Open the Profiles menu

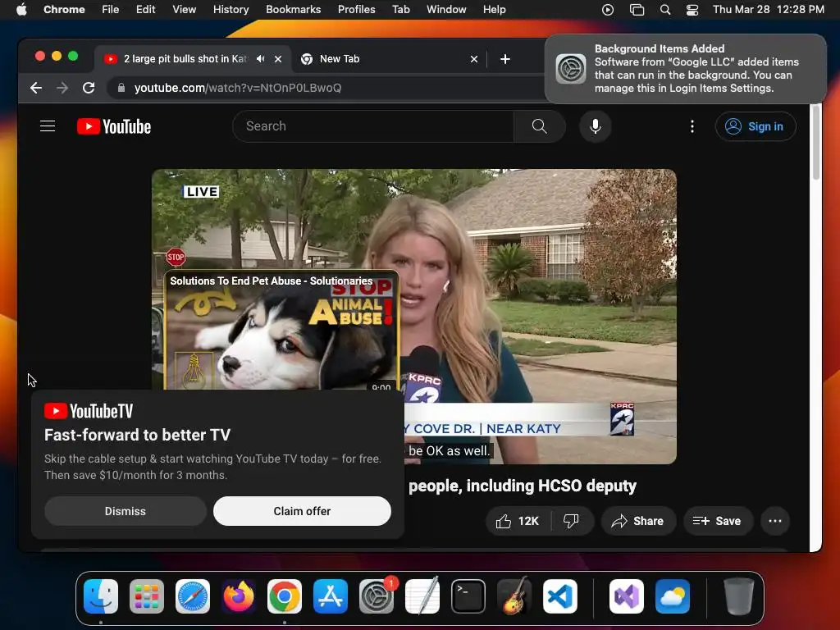click(356, 10)
